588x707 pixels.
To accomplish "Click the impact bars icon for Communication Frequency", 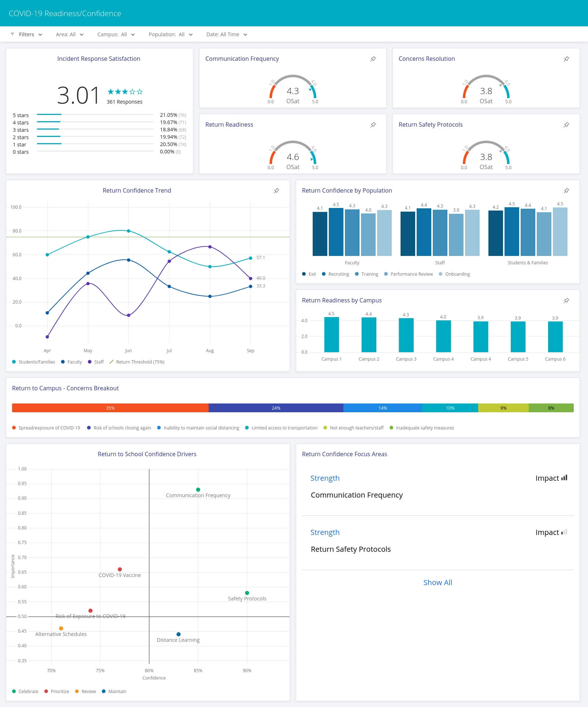I will pyautogui.click(x=564, y=477).
